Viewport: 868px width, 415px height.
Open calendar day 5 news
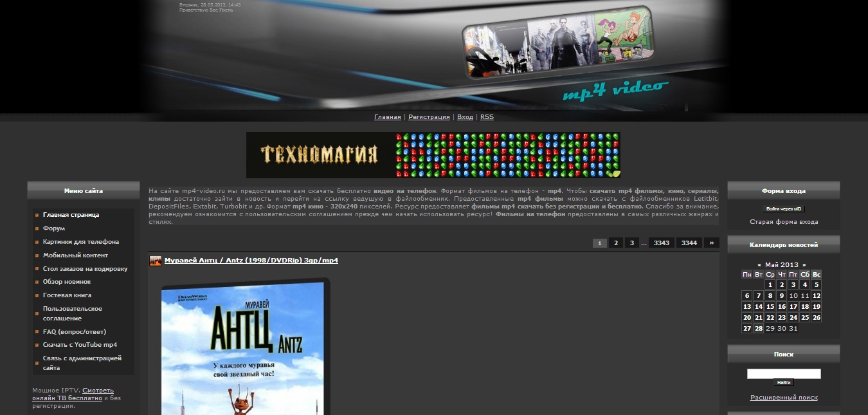tap(816, 285)
